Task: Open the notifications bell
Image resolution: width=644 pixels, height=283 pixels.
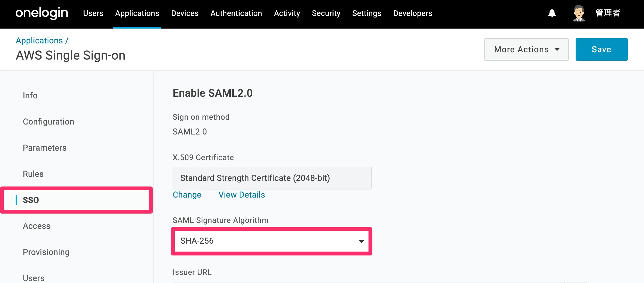Action: [x=552, y=13]
